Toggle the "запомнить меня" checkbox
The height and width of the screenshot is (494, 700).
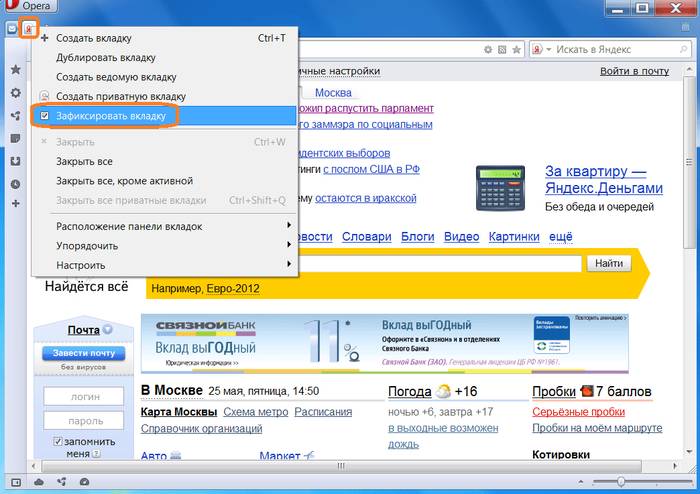coord(58,441)
